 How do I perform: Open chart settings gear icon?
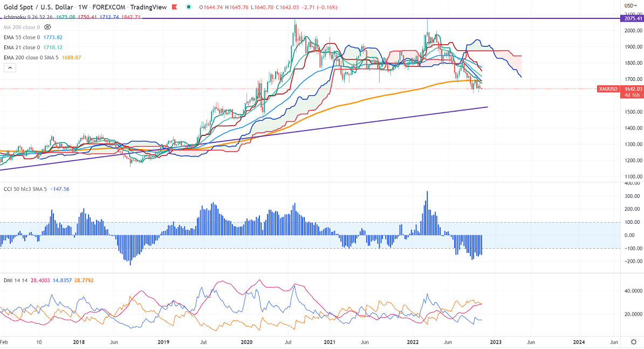pos(634,342)
